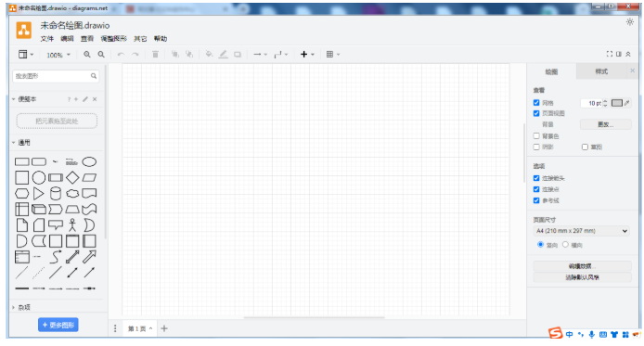Select the ellipse shape in General palette
644x346 pixels.
(x=89, y=161)
